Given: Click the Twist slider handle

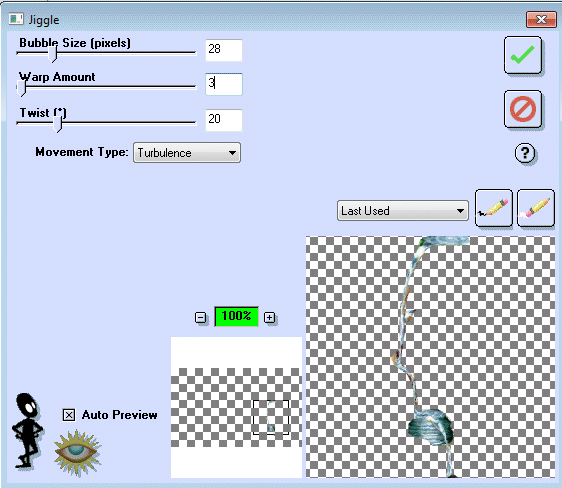Looking at the screenshot, I should pyautogui.click(x=58, y=124).
